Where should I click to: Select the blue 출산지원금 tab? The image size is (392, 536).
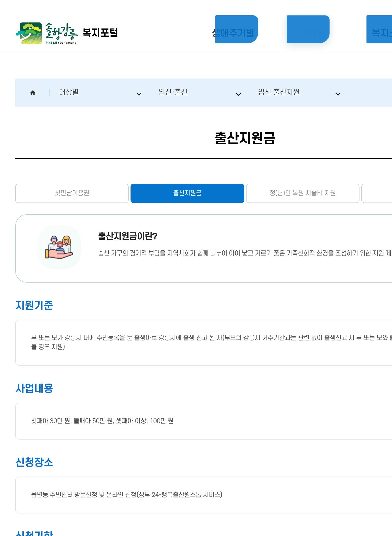[x=187, y=193]
